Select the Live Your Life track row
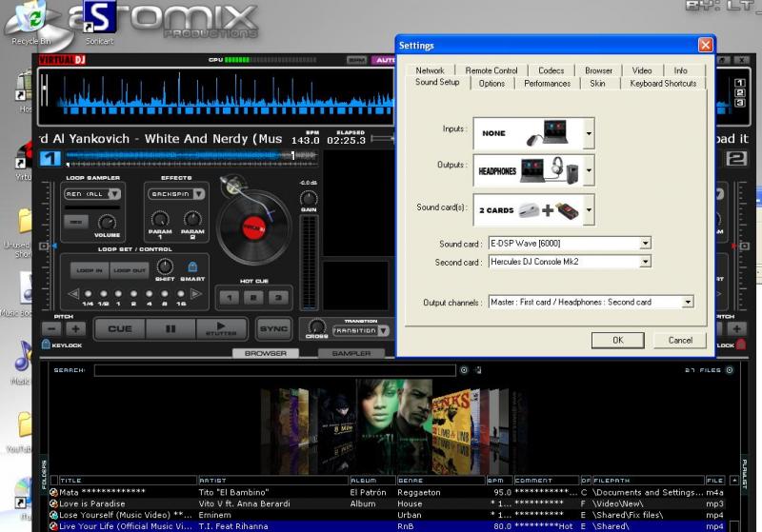This screenshot has width=762, height=532. (x=388, y=526)
